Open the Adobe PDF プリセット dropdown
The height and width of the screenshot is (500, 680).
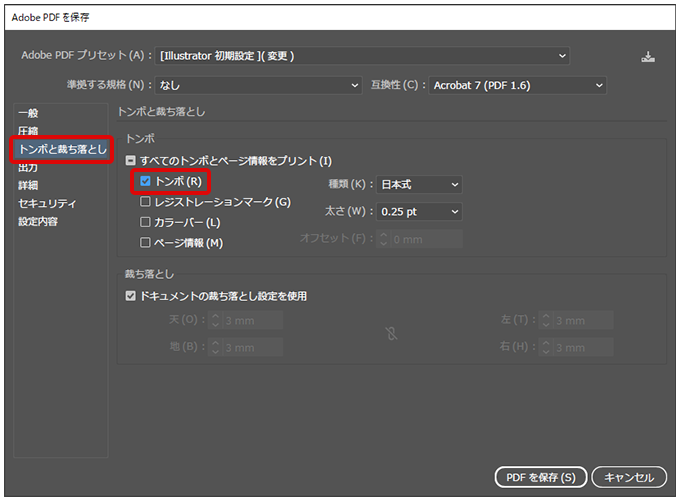pos(362,56)
